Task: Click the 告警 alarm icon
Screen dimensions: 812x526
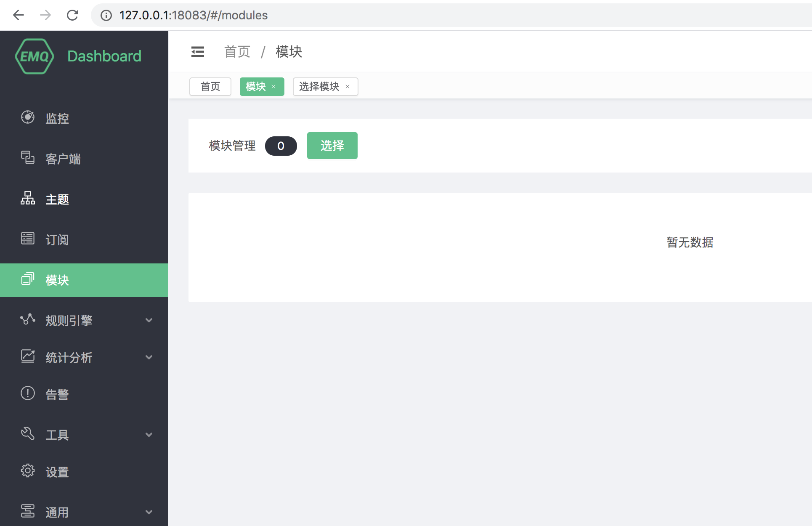Action: (x=28, y=393)
